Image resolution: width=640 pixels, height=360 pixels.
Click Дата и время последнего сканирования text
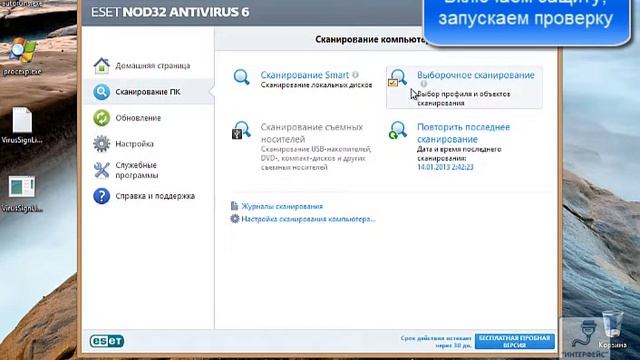pyautogui.click(x=459, y=154)
